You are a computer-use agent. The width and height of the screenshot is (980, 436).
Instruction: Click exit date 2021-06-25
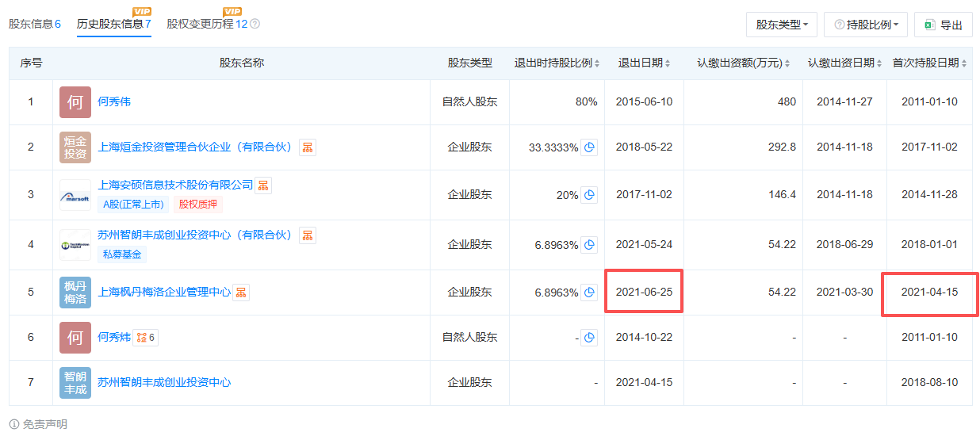[x=644, y=293]
